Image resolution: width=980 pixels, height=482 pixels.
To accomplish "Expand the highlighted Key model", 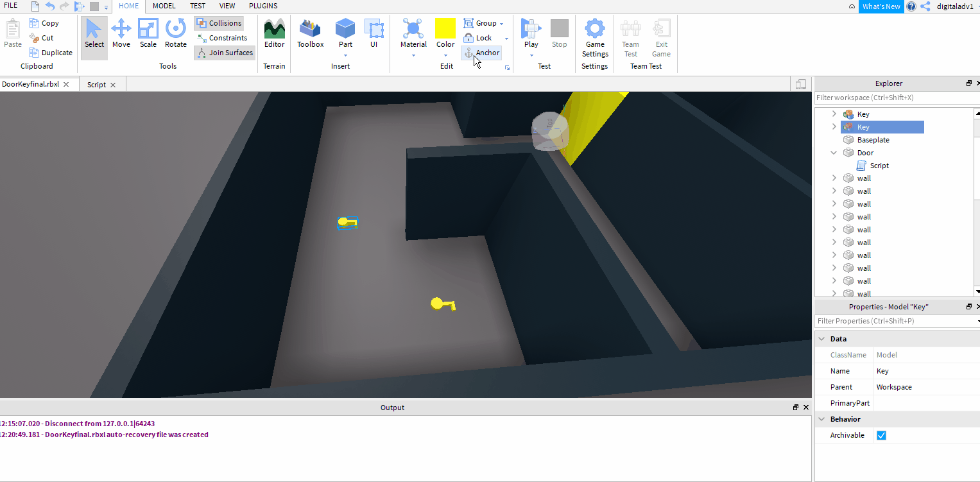I will pos(834,127).
